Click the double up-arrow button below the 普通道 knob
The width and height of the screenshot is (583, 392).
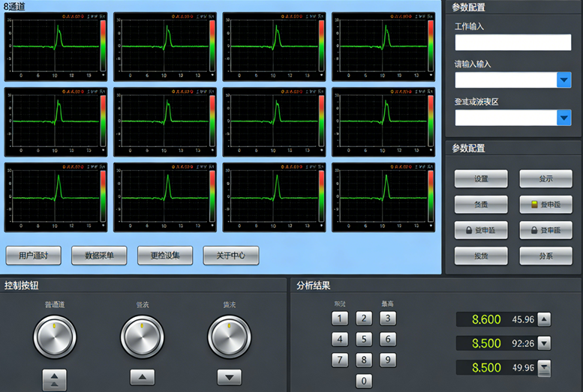(x=55, y=378)
